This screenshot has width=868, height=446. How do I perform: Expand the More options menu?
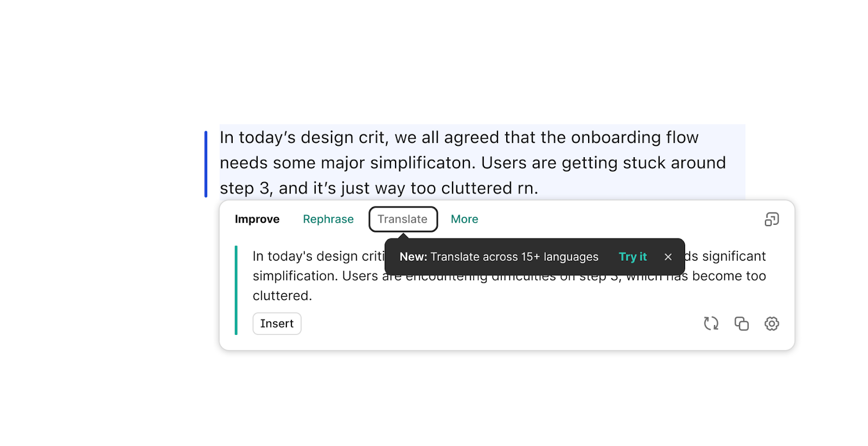tap(464, 219)
